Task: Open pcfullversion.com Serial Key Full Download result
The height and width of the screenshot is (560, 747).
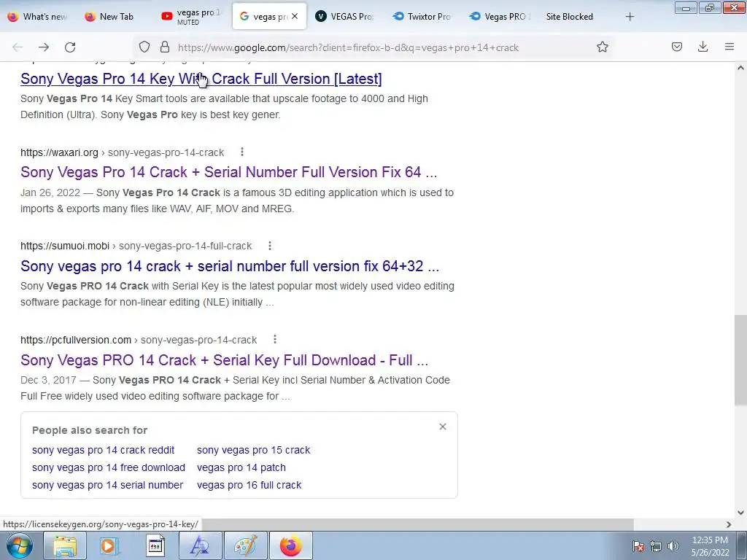Action: click(225, 360)
